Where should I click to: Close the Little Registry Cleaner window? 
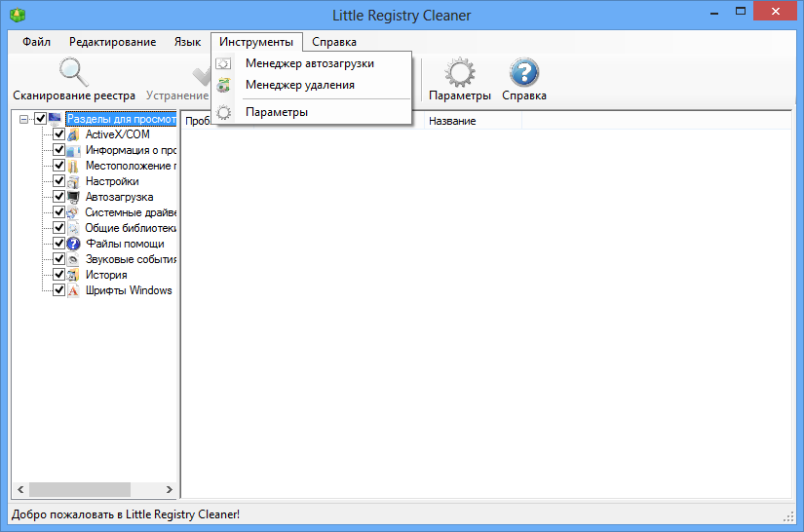point(776,12)
